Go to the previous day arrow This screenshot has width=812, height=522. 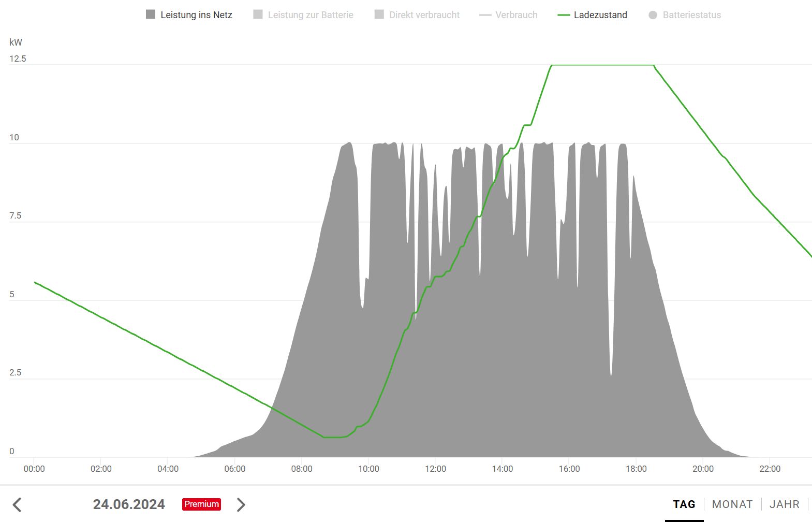pos(17,504)
